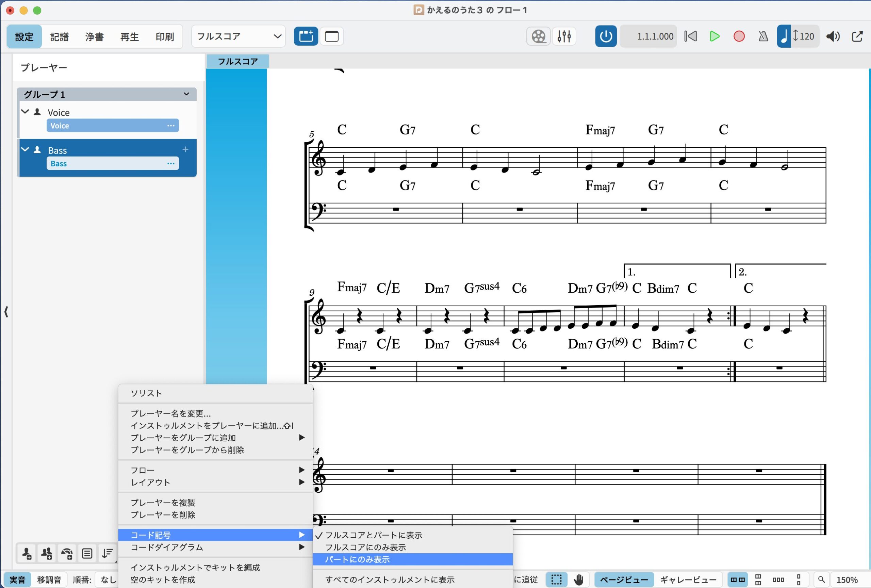The image size is (871, 588).
Task: Click the add solo player icon
Action: pos(27,554)
